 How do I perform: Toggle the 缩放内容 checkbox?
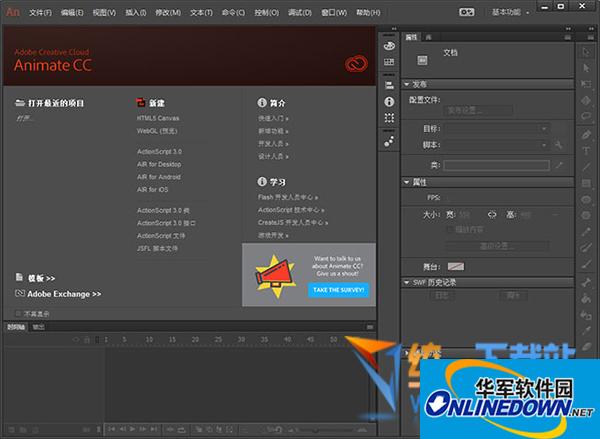(x=450, y=229)
